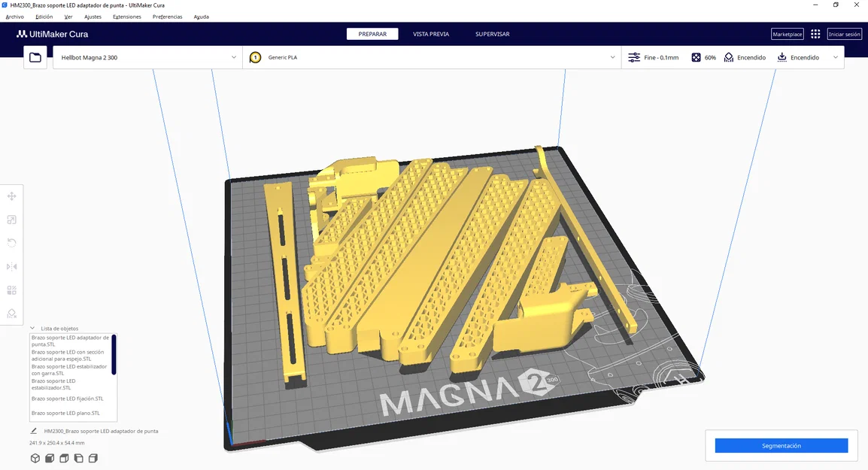Viewport: 868px width, 470px height.
Task: Select the Scale tool in left toolbar
Action: (x=11, y=220)
